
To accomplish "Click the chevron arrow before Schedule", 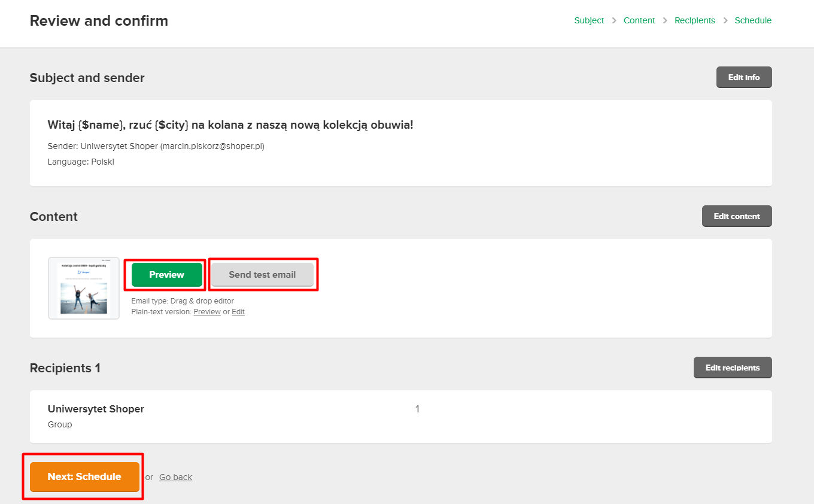I will pyautogui.click(x=725, y=20).
